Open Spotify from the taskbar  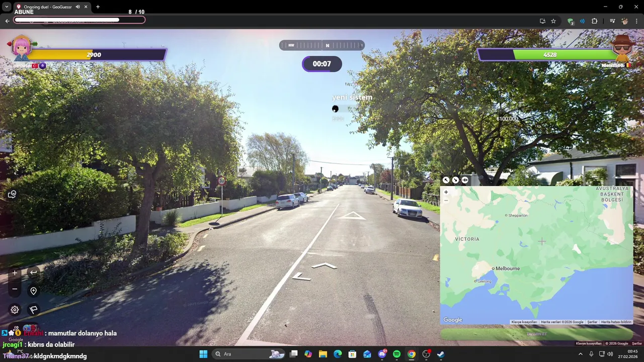pyautogui.click(x=396, y=354)
